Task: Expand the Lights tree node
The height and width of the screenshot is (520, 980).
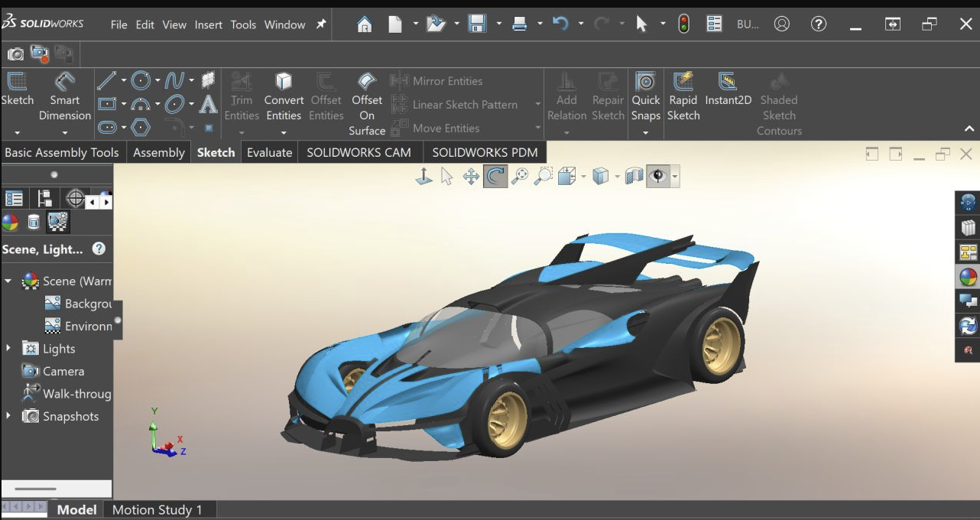Action: click(8, 348)
